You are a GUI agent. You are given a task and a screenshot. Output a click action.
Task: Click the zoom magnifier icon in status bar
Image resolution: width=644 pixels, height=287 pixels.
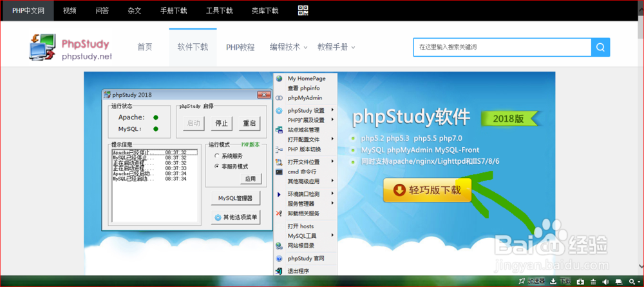pos(632,282)
